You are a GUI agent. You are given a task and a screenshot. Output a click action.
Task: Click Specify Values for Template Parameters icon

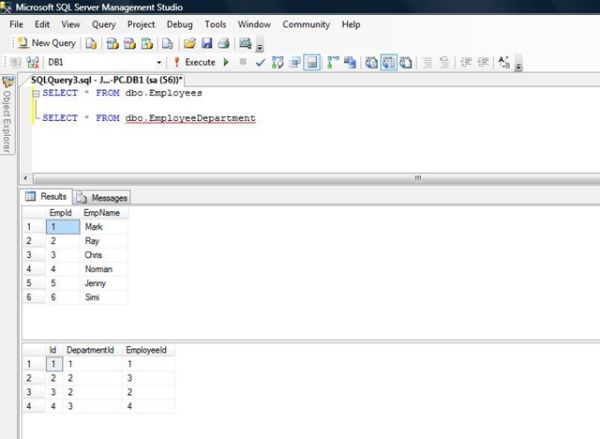(504, 62)
